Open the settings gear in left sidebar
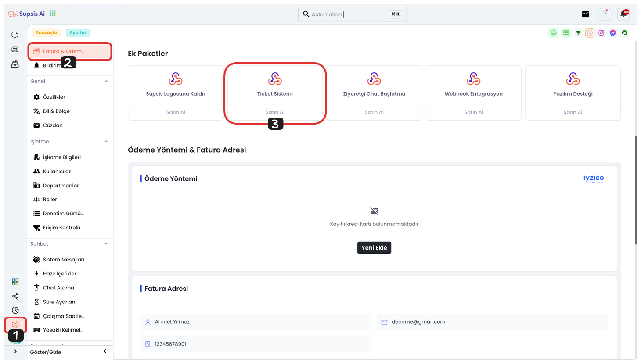641x364 pixels. 15,325
